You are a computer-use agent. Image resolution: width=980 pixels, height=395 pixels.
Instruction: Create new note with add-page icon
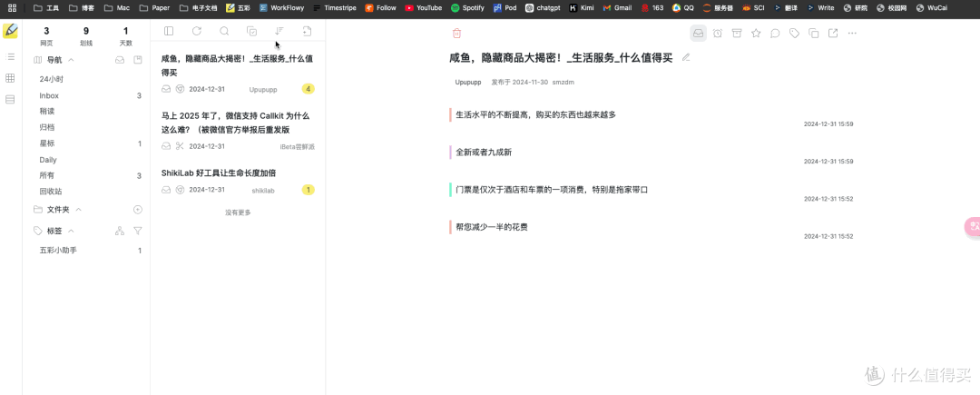pyautogui.click(x=307, y=31)
